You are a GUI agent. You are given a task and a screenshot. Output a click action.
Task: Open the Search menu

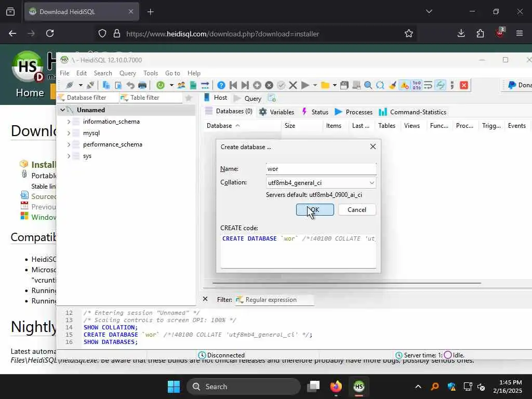[x=103, y=73]
